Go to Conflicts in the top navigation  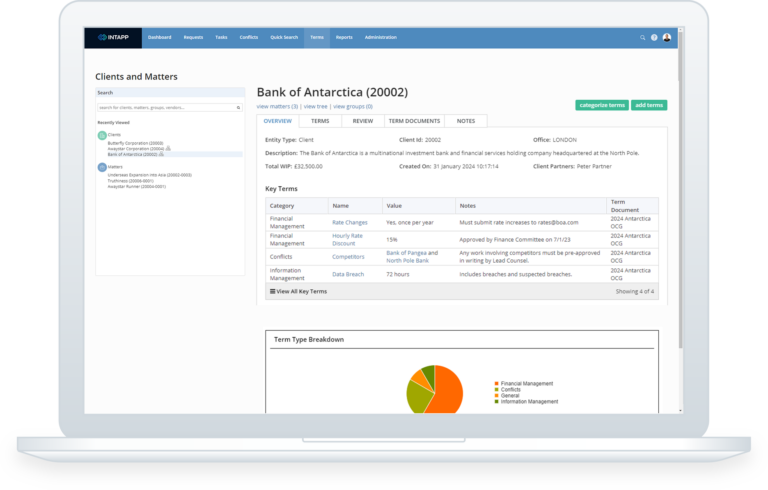[x=249, y=37]
